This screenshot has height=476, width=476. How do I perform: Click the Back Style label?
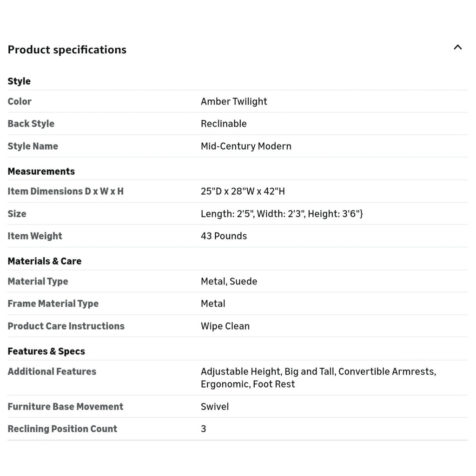tap(31, 124)
